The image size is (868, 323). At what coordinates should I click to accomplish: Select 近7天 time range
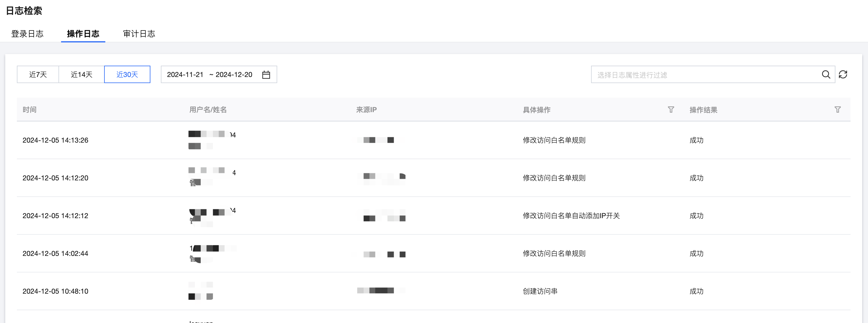(38, 74)
